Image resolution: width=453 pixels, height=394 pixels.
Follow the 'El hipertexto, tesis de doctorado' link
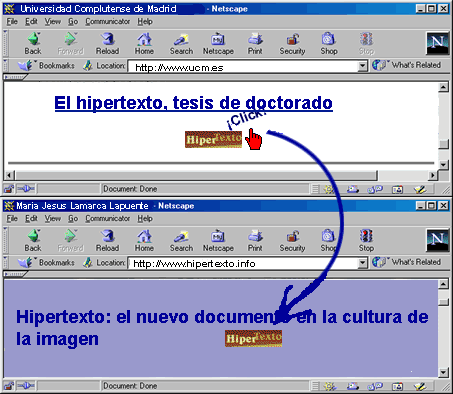coord(193,103)
